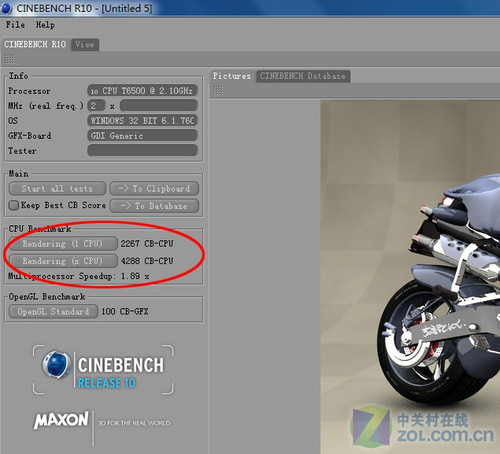This screenshot has height=454, width=500.
Task: Click the empty Tester field
Action: click(142, 150)
